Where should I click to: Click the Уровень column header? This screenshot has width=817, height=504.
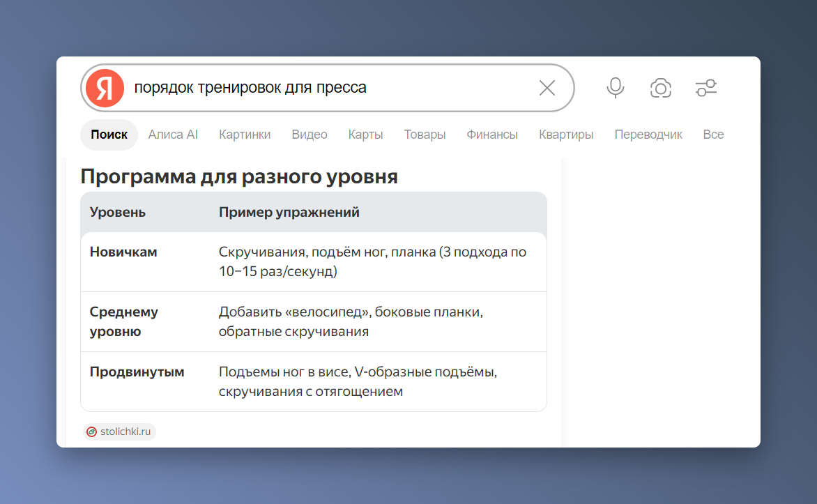point(118,212)
